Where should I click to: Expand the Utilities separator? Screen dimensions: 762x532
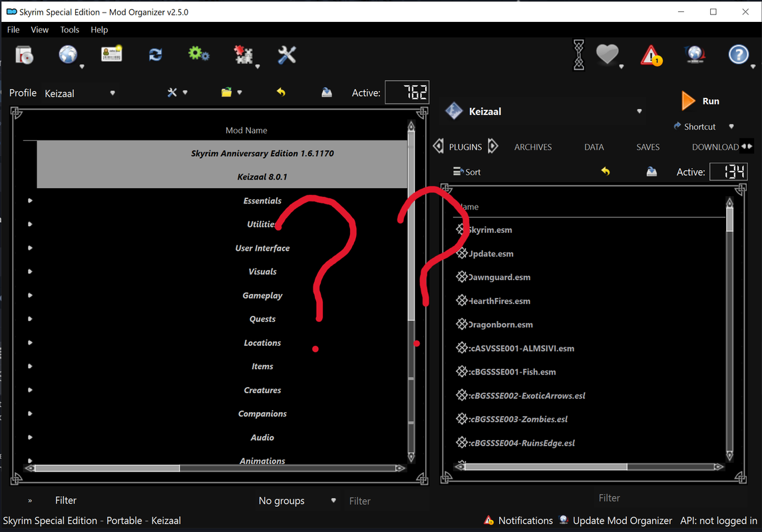30,224
